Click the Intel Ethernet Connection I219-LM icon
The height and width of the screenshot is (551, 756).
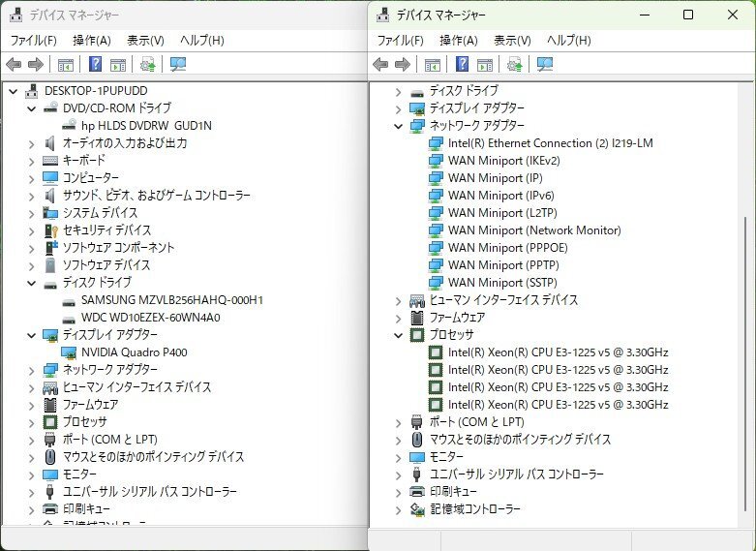tap(436, 143)
